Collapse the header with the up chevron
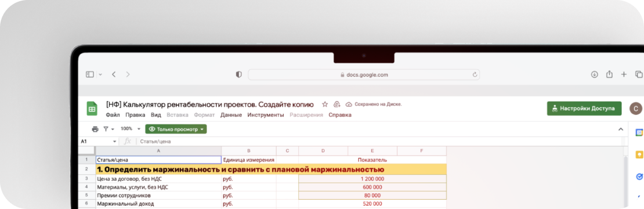This screenshot has width=644, height=209. coord(621,129)
